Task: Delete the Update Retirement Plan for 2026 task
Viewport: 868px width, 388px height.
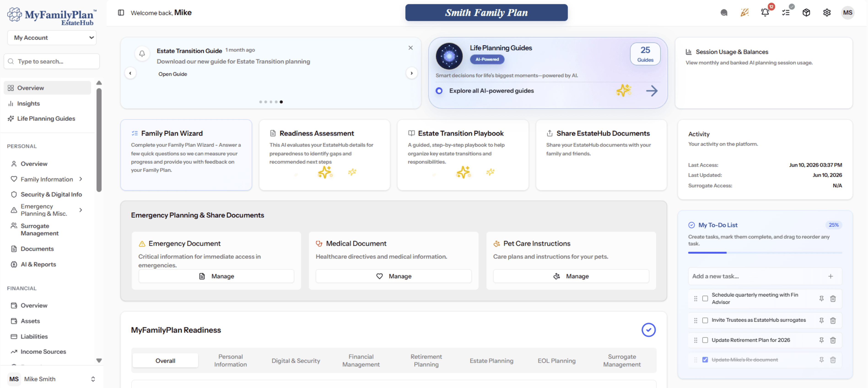Action: [833, 340]
